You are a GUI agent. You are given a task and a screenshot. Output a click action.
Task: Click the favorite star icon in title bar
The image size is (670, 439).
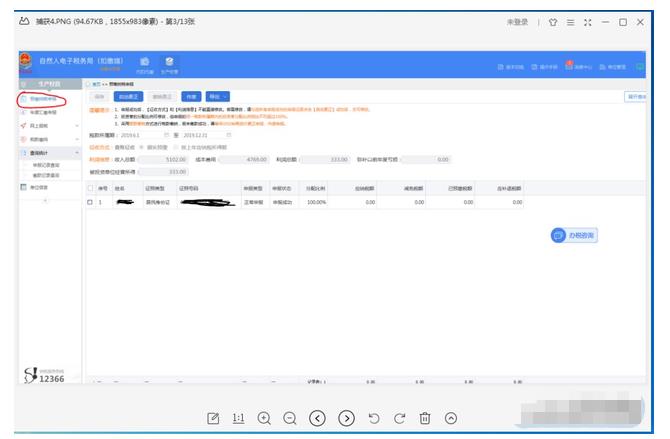pyautogui.click(x=552, y=21)
